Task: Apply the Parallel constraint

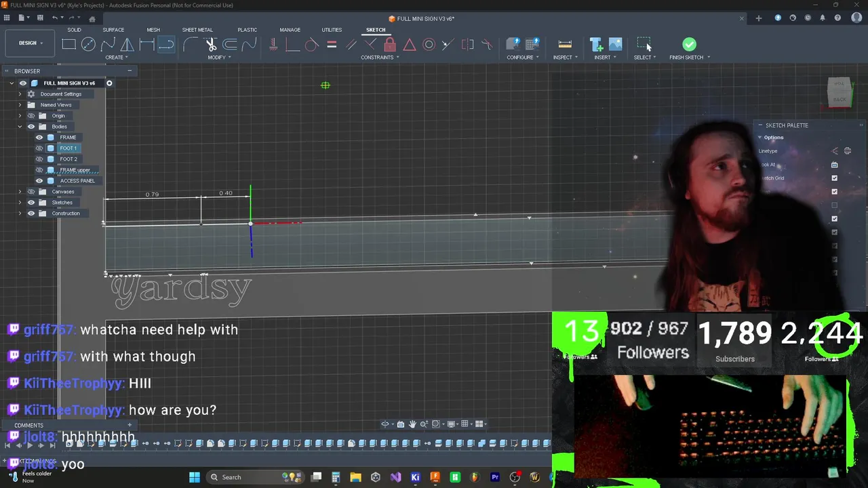Action: click(x=351, y=45)
